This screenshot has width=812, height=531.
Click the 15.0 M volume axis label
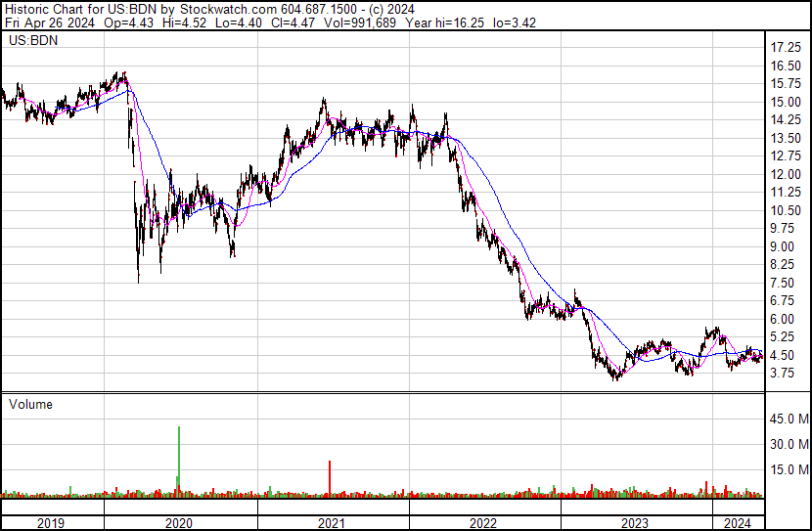(787, 469)
